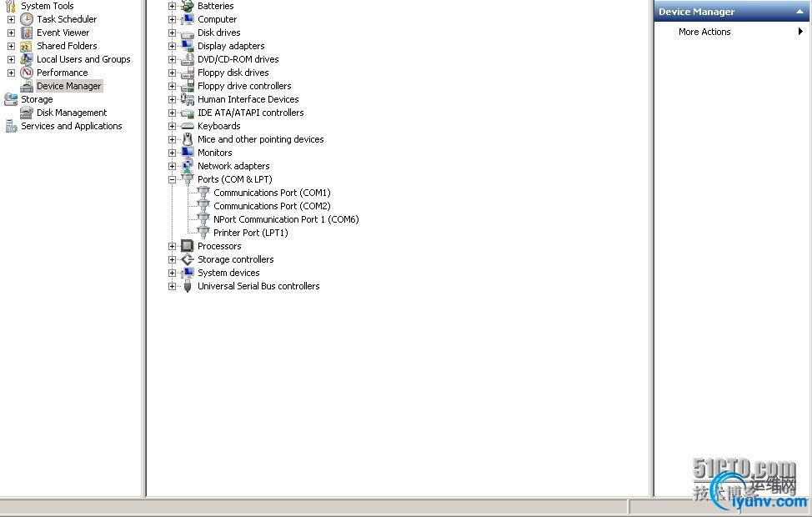Screen dimensions: 812x517
Task: Click the Services and Applications icon
Action: (10, 127)
